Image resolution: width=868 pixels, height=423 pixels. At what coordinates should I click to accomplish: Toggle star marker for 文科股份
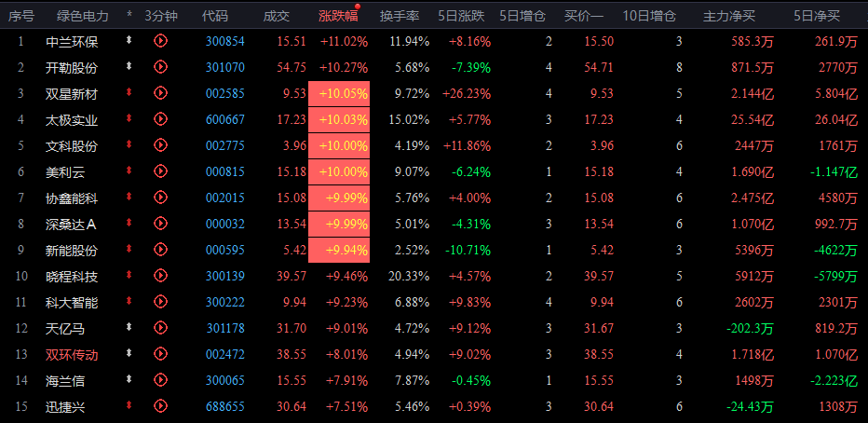pyautogui.click(x=129, y=144)
